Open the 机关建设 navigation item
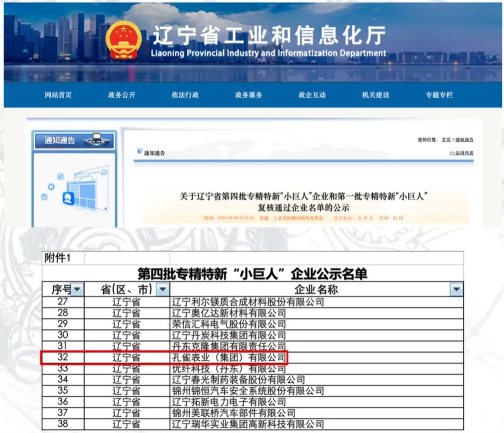Viewport: 504px width, 433px height. (x=375, y=95)
